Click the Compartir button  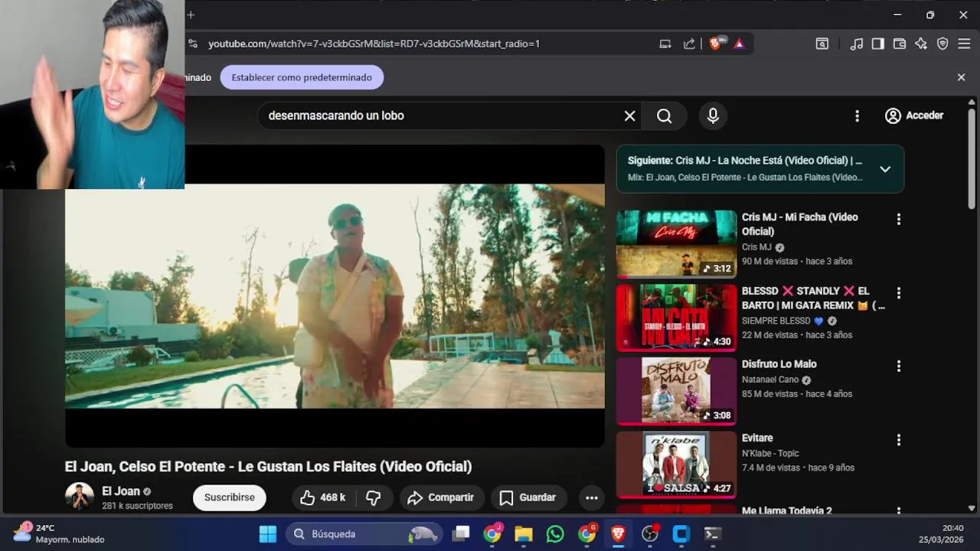tap(441, 497)
